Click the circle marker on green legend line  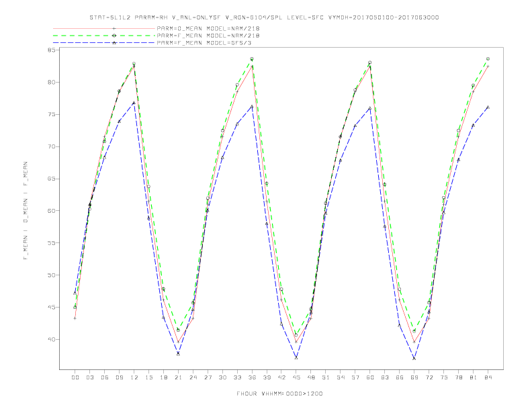[114, 36]
